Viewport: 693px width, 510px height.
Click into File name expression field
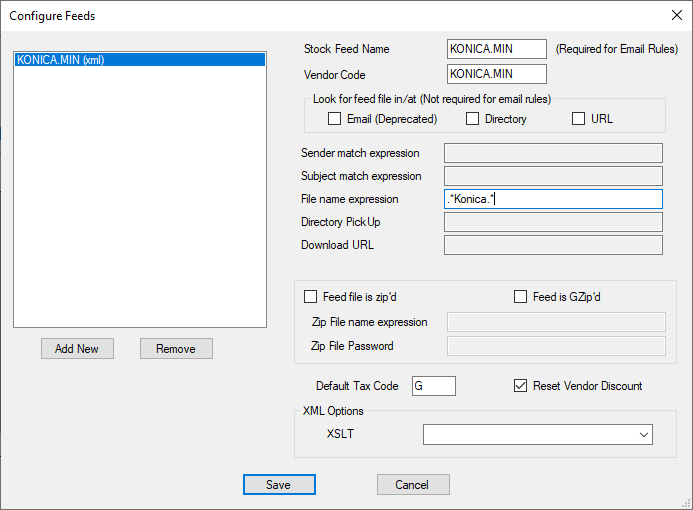[x=553, y=199]
